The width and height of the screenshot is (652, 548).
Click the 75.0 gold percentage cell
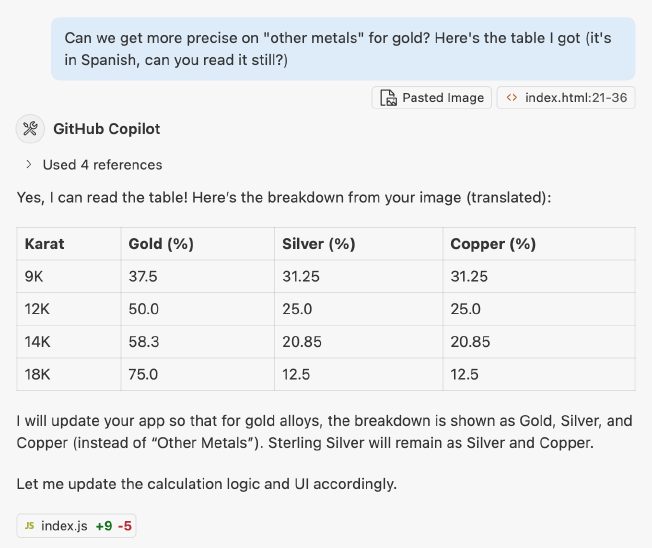144,374
